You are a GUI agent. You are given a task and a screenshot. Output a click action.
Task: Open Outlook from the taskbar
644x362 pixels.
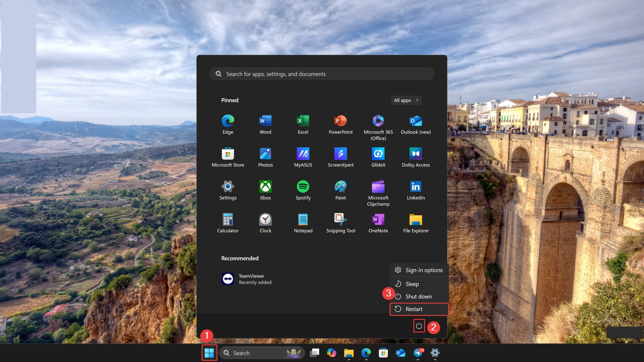pyautogui.click(x=400, y=353)
